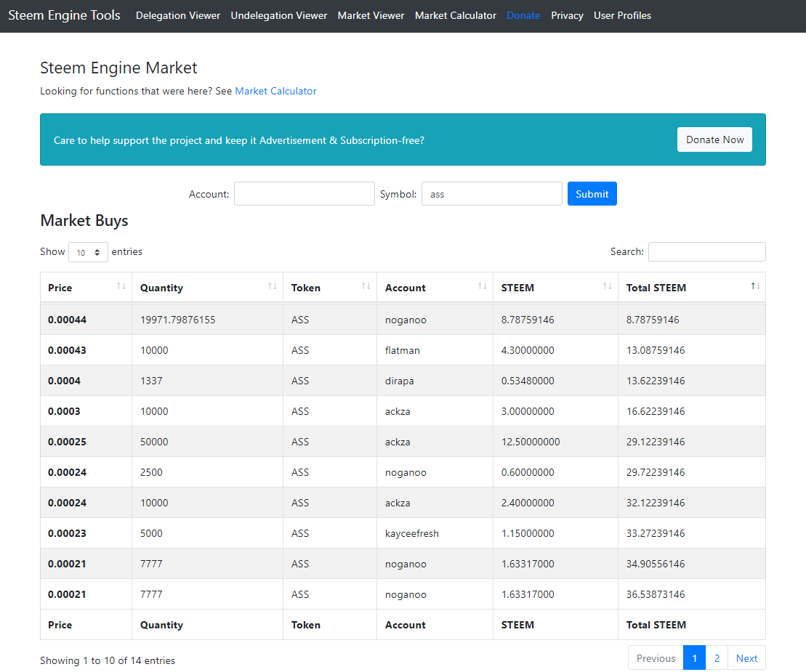Click the table Search box
Screen dimensions: 806x672
pyautogui.click(x=706, y=252)
